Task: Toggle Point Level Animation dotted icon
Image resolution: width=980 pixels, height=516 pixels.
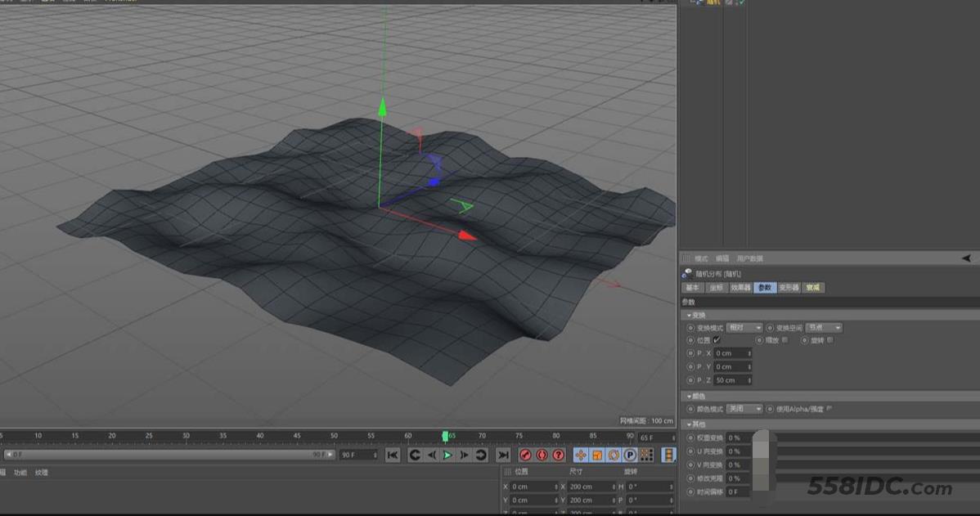Action: [647, 455]
